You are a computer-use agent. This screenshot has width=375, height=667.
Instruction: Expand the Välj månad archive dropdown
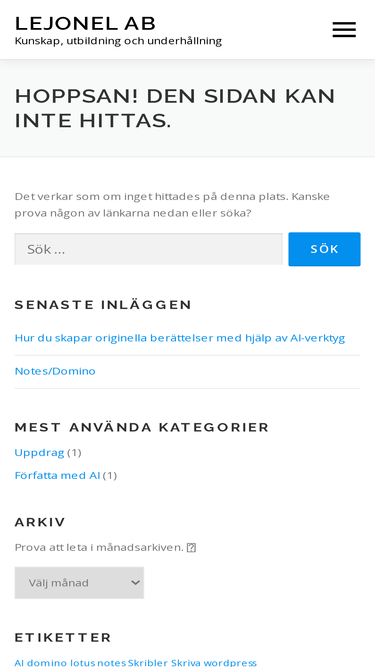point(79,582)
